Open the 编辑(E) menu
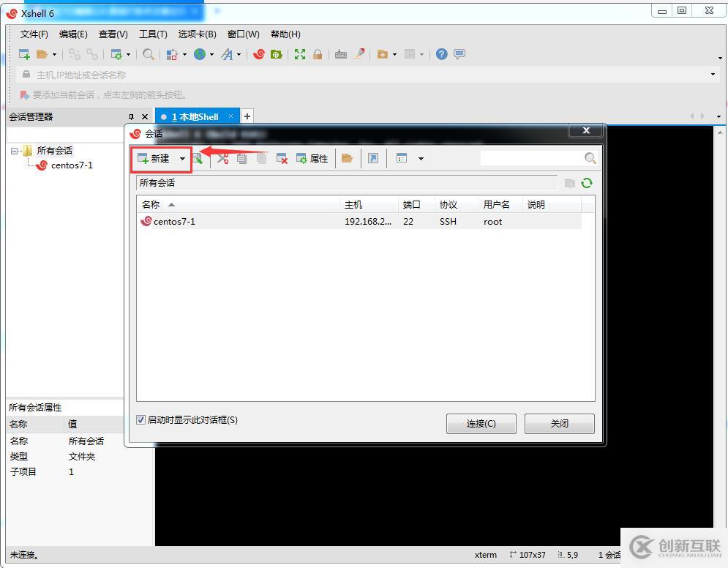This screenshot has height=568, width=728. (73, 34)
